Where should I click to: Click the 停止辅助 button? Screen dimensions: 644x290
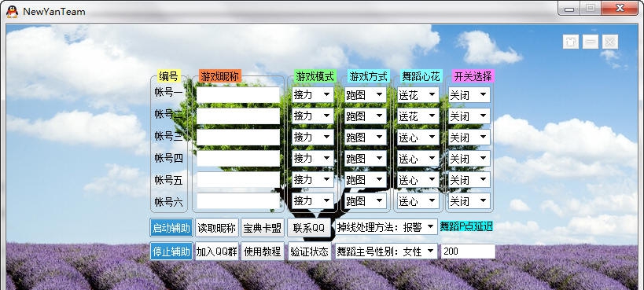pos(171,251)
